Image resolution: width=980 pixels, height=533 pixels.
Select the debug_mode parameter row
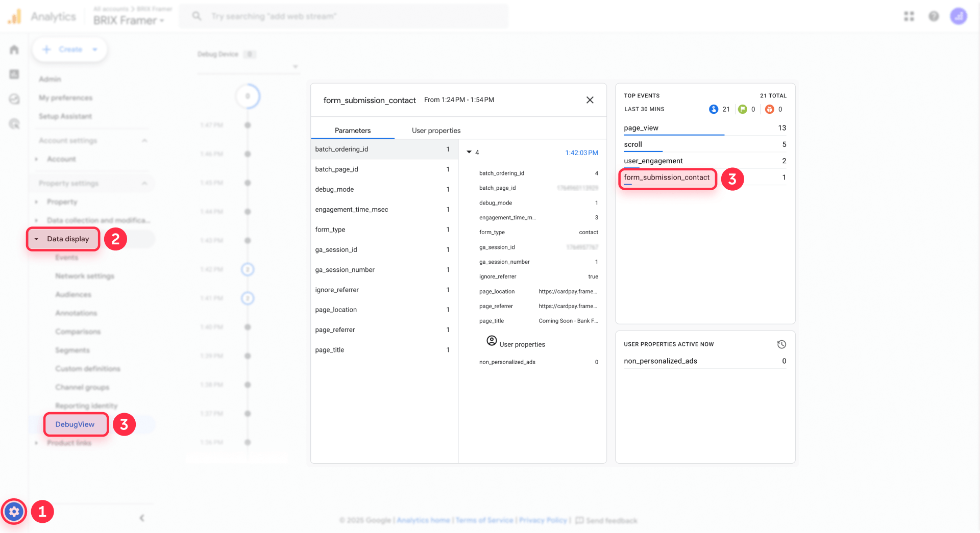click(x=384, y=189)
